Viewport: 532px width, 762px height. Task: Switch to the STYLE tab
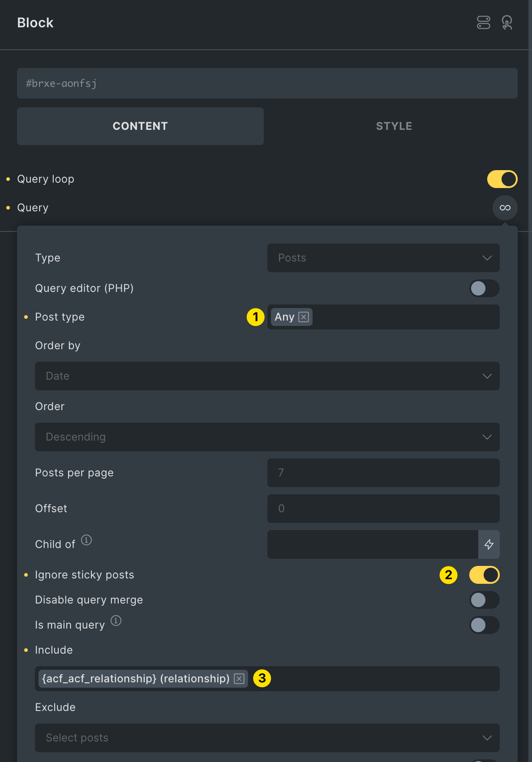coord(394,126)
